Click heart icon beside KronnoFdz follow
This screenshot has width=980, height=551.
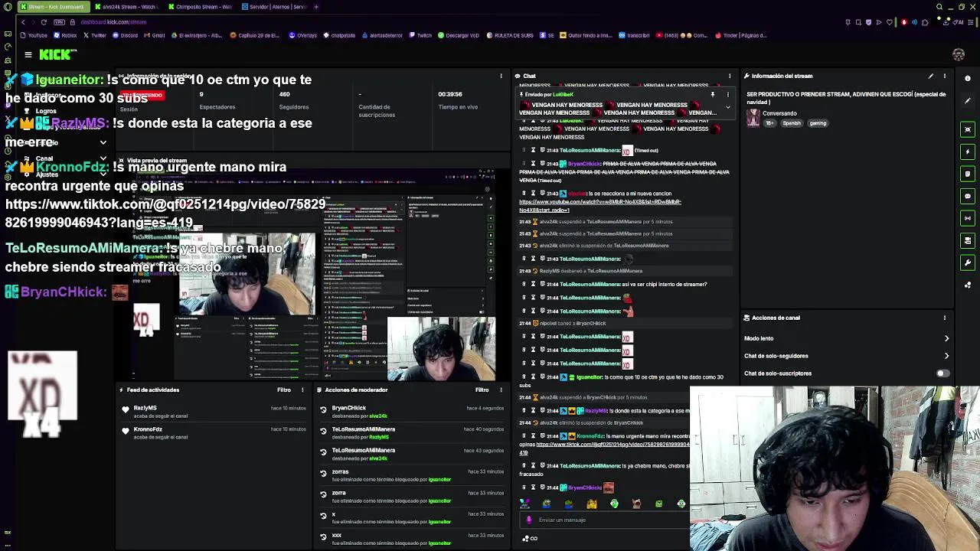tap(126, 431)
